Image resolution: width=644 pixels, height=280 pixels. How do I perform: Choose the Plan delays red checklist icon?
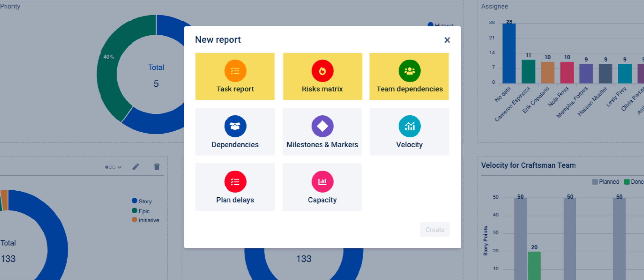pyautogui.click(x=235, y=182)
